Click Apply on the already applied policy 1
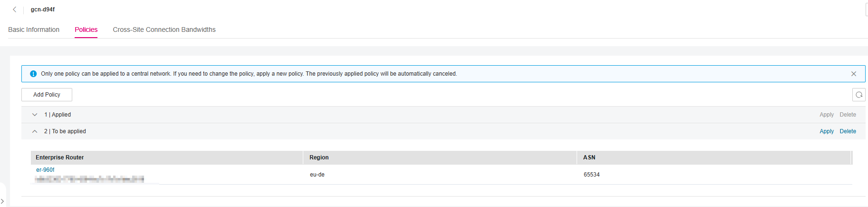 click(826, 115)
